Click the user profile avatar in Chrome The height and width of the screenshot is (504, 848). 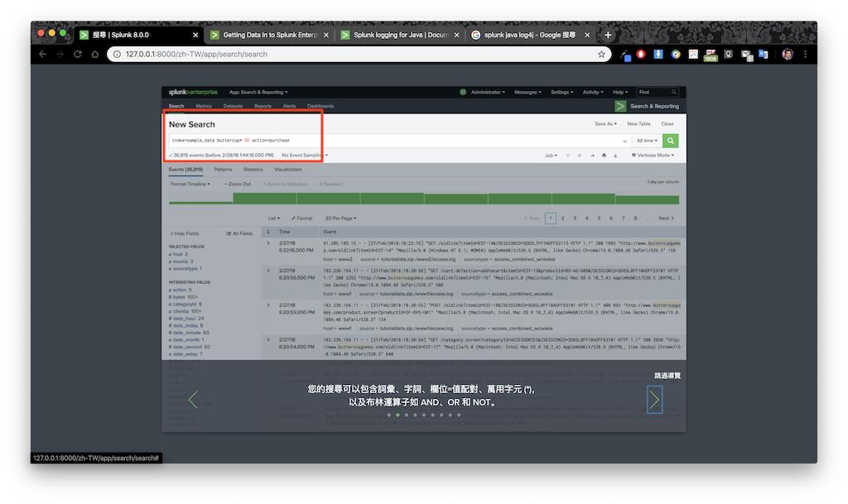click(788, 54)
